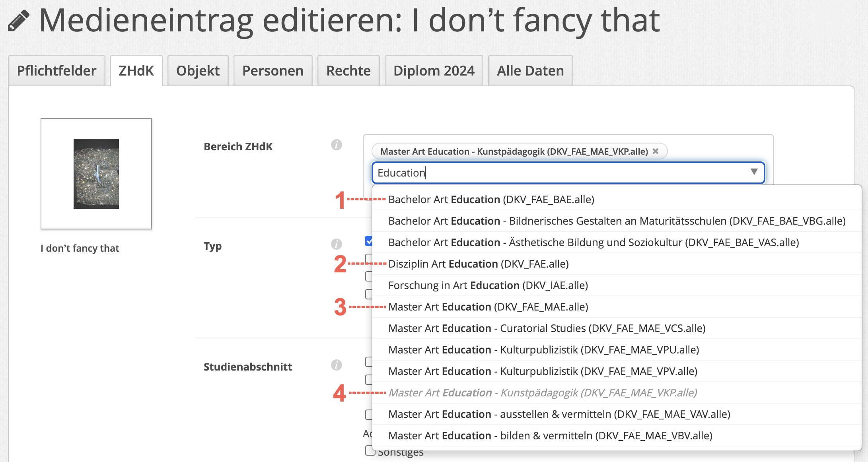Image resolution: width=868 pixels, height=462 pixels.
Task: Switch to the Pflichtfelder tab
Action: (x=56, y=71)
